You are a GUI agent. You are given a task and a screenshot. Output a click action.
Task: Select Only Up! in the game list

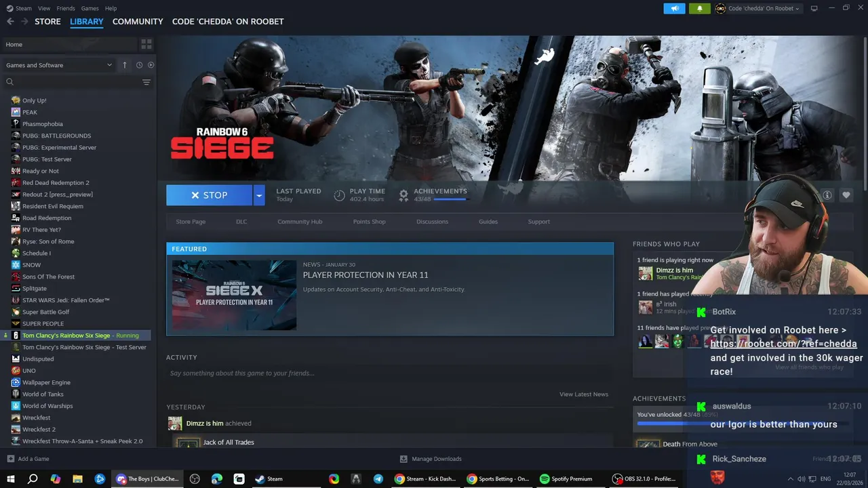click(35, 100)
